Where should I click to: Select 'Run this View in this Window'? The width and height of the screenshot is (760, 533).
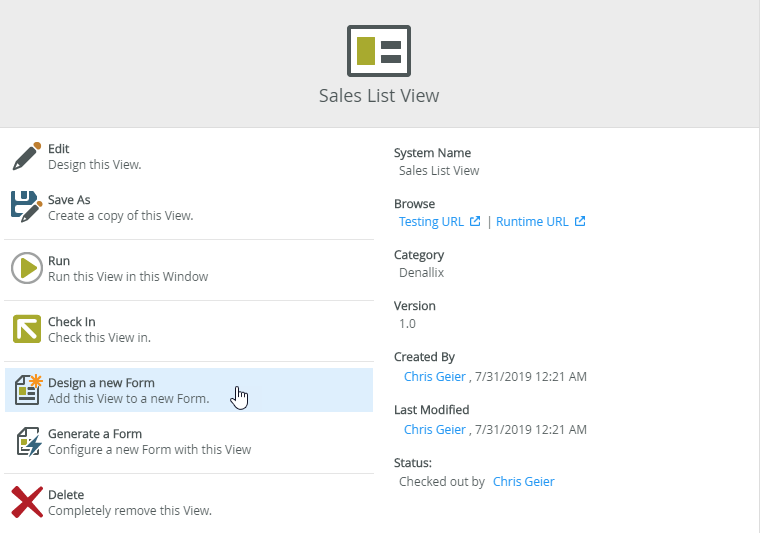pos(128,277)
